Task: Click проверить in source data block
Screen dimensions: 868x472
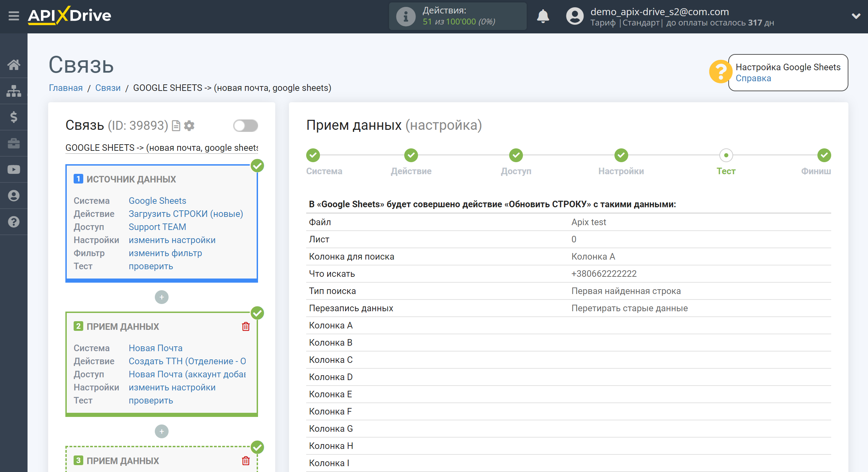Action: click(151, 266)
